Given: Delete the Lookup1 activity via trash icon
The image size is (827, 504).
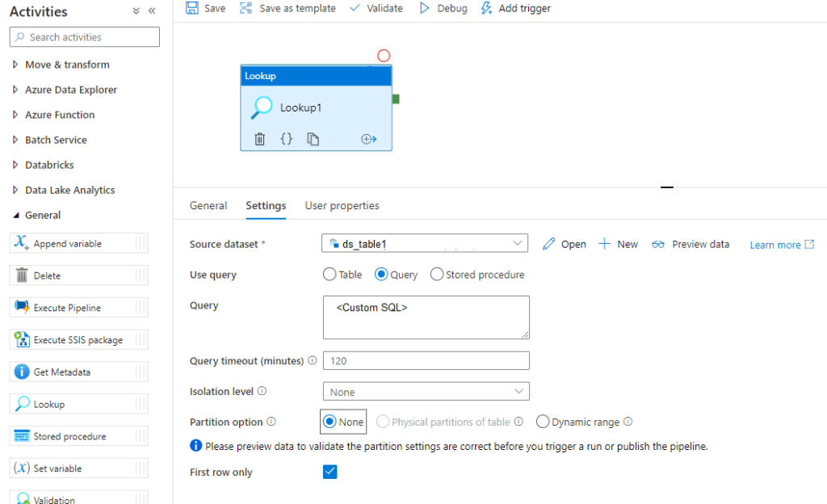Looking at the screenshot, I should coord(259,139).
